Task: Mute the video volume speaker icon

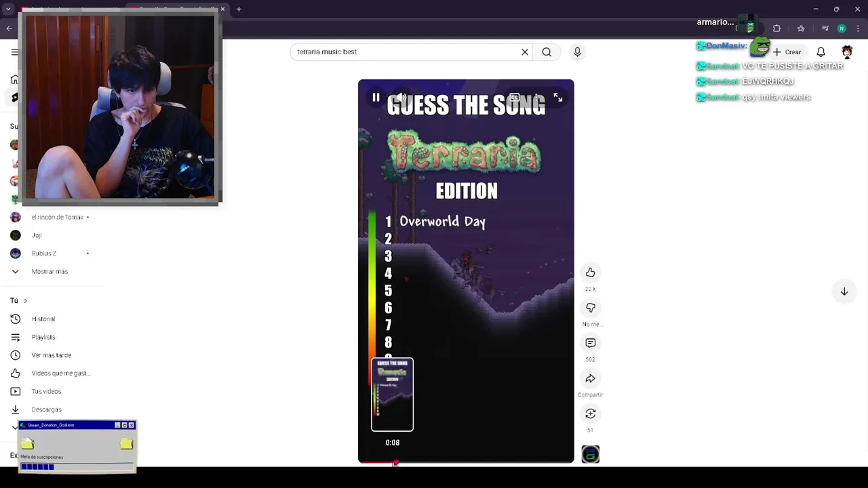Action: 401,98
